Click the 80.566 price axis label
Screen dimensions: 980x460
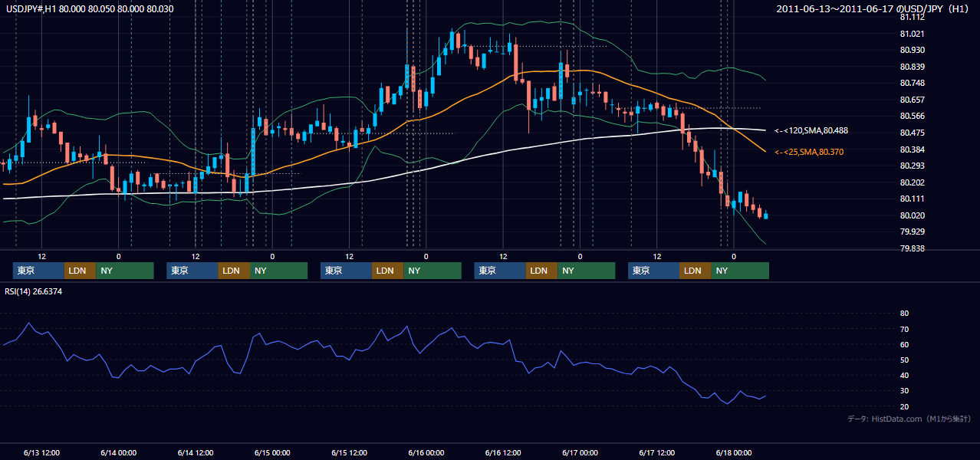(911, 116)
